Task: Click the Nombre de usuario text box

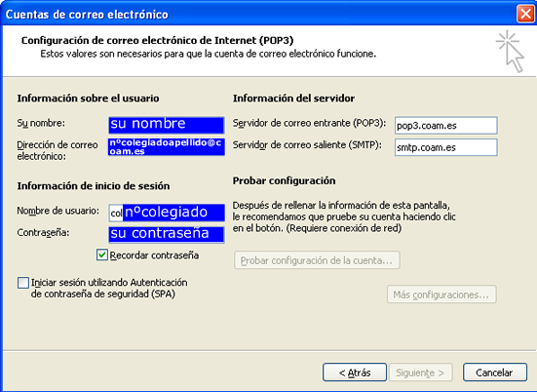Action: [x=167, y=213]
